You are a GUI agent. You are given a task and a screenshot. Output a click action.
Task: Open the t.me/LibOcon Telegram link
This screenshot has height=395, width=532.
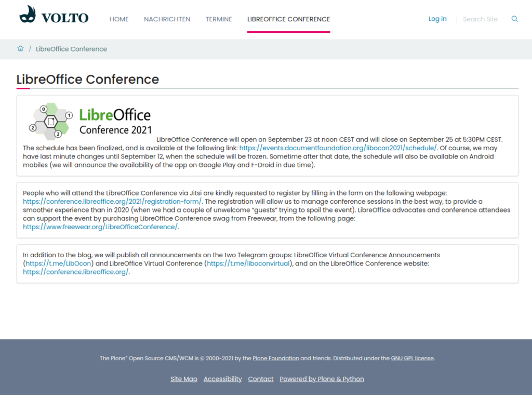[58, 264]
